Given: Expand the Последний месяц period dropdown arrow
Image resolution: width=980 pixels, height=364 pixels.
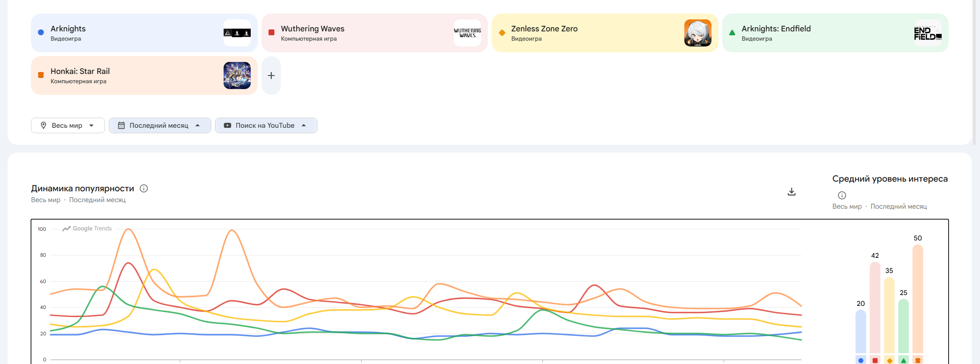Looking at the screenshot, I should 198,125.
